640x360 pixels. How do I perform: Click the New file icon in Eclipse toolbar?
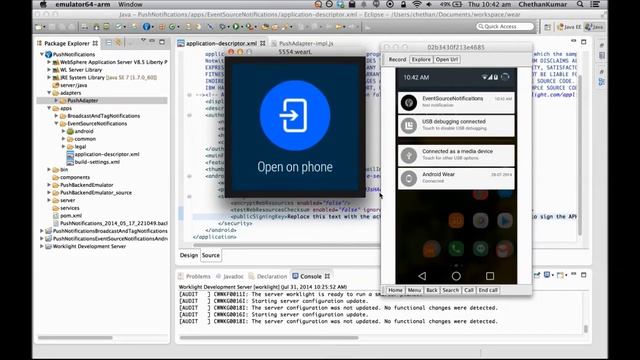coord(39,27)
